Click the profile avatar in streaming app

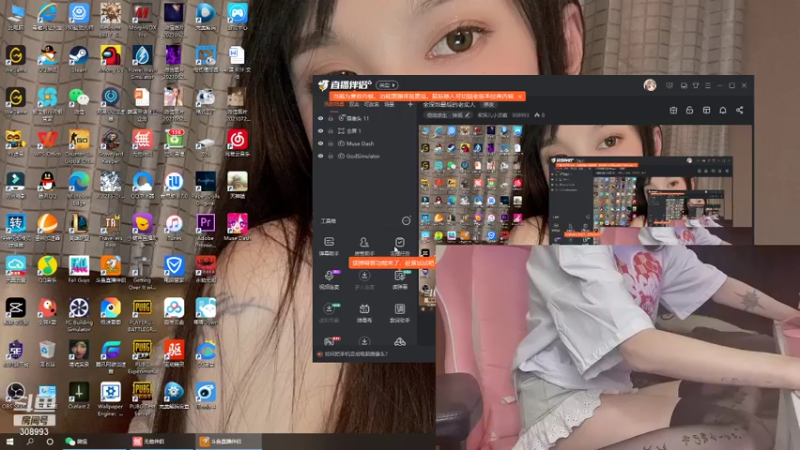point(649,85)
